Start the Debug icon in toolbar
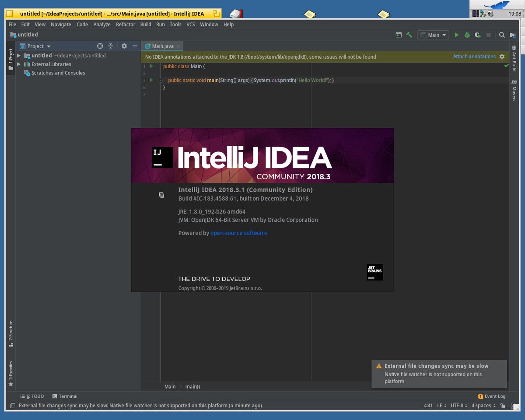 tap(467, 35)
